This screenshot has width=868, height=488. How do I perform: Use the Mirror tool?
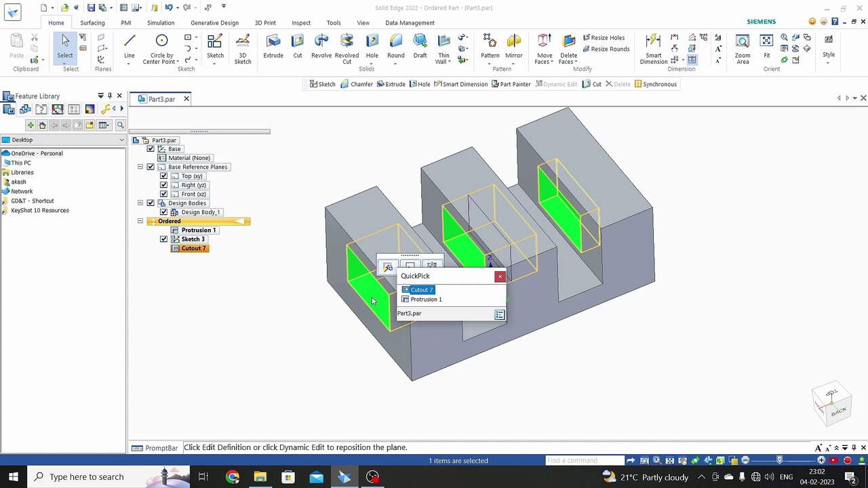click(514, 45)
